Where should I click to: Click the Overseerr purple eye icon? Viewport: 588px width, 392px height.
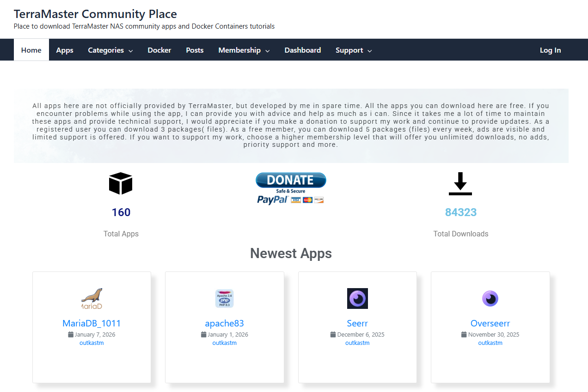pyautogui.click(x=490, y=299)
